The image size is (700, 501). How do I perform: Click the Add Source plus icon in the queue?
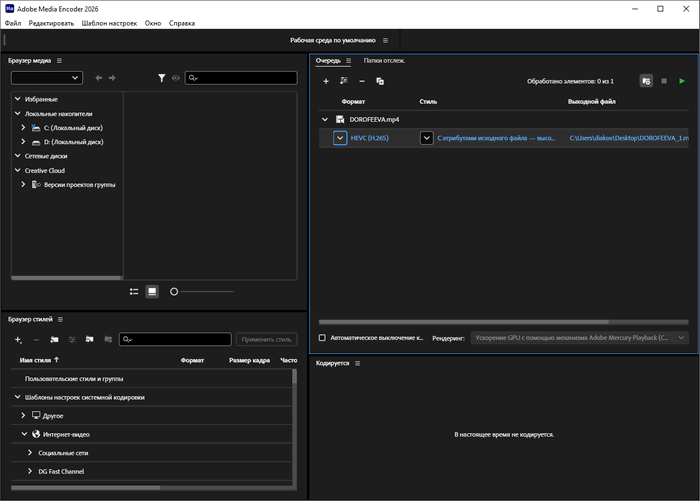tap(326, 81)
